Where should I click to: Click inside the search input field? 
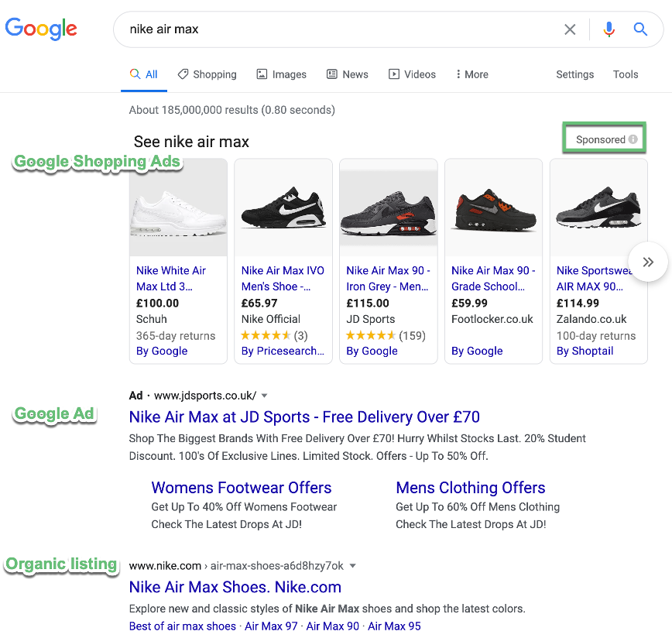[x=310, y=29]
